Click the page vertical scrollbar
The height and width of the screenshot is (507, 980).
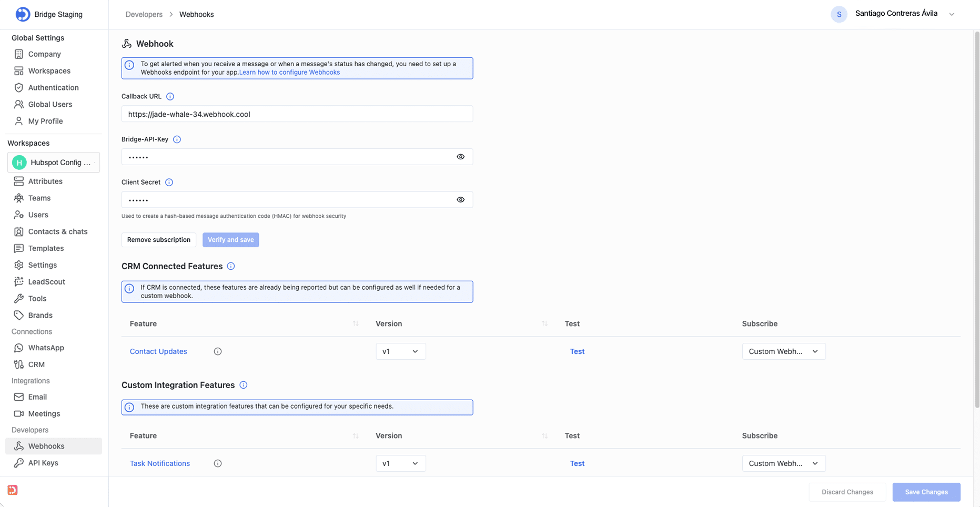(x=977, y=220)
